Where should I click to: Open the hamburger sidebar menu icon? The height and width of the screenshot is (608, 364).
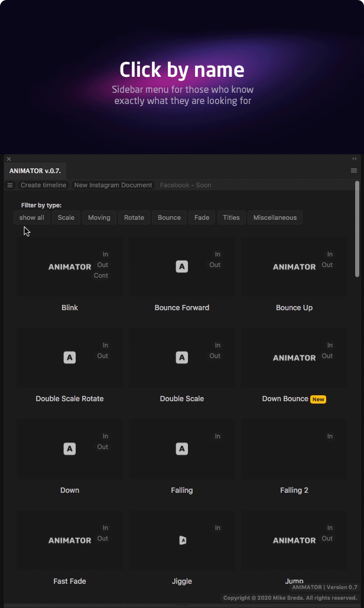pyautogui.click(x=10, y=185)
